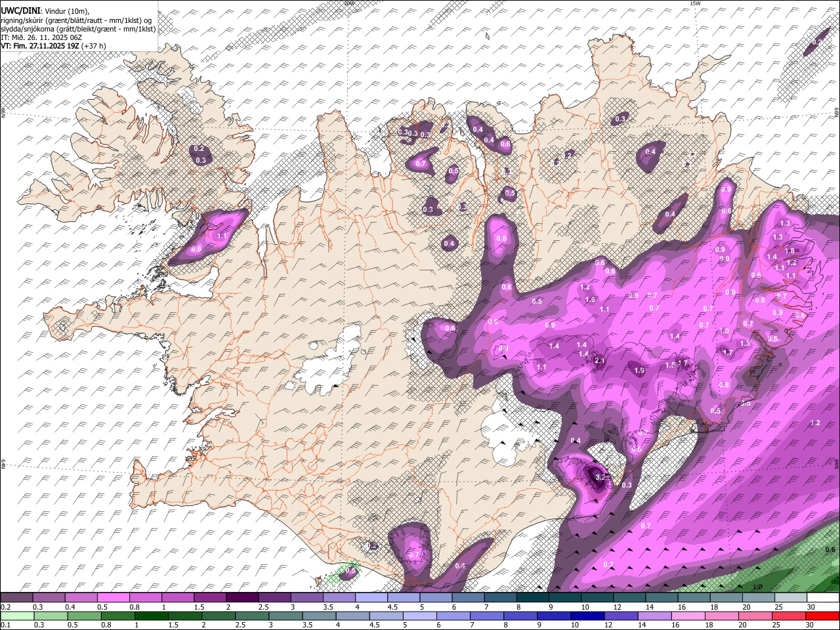
Task: Select the valid time line 'VT: Fim. 27.11.2025 19Z'
Action: pyautogui.click(x=40, y=46)
